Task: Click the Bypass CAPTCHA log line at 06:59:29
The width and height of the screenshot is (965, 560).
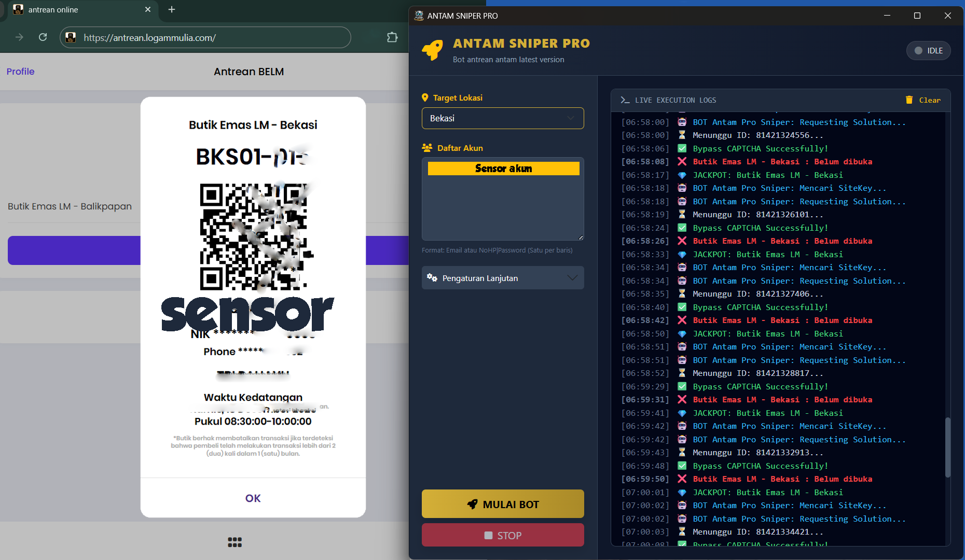Action: 725,387
